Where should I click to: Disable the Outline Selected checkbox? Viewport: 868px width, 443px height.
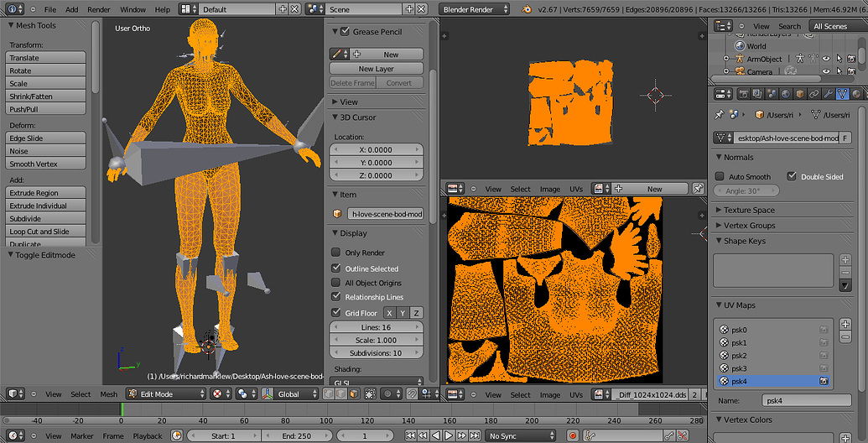pyautogui.click(x=335, y=268)
